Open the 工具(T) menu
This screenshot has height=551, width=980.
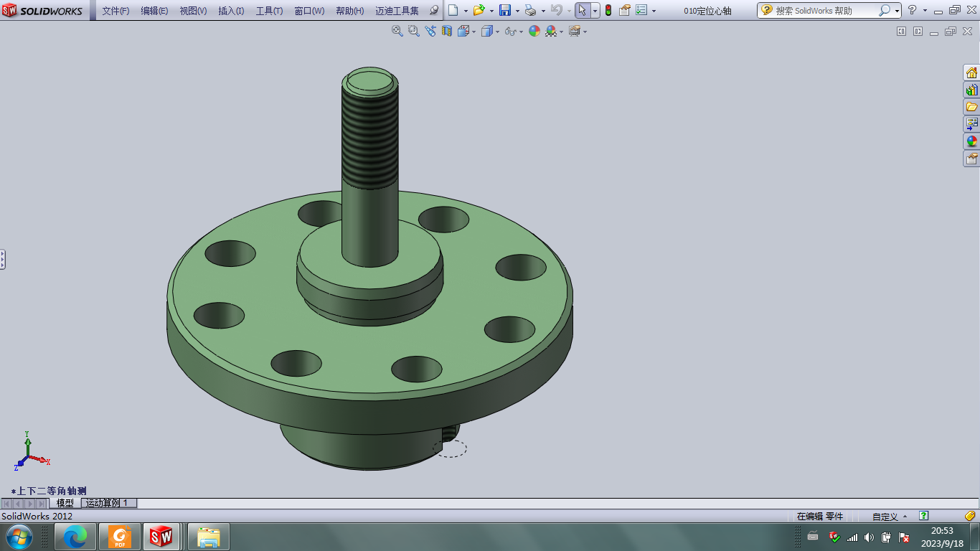[x=269, y=11]
